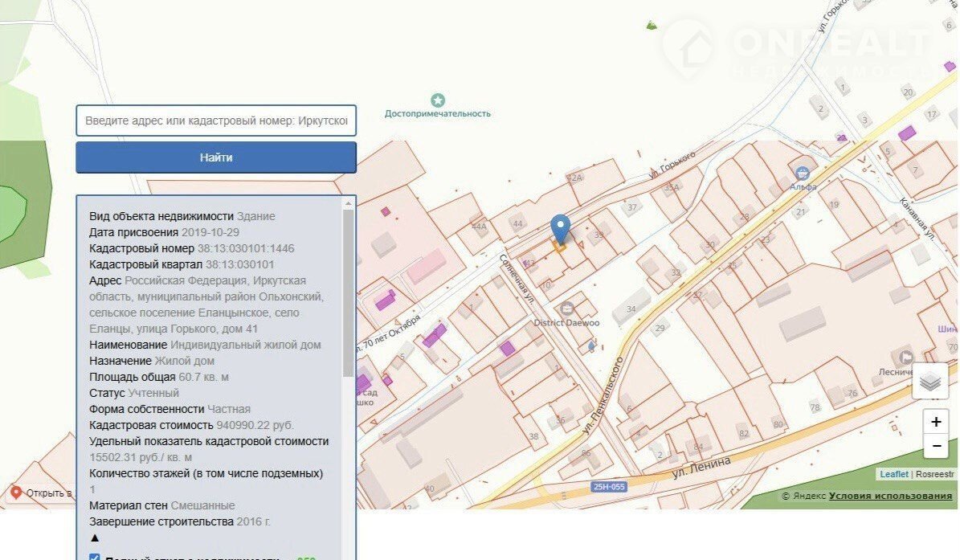Click the green mountain peak icon
Screen dimensions: 960x560
click(x=652, y=26)
